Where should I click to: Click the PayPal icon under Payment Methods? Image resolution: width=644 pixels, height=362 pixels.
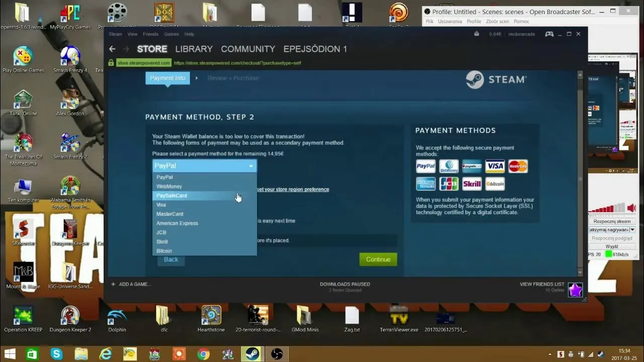point(426,166)
